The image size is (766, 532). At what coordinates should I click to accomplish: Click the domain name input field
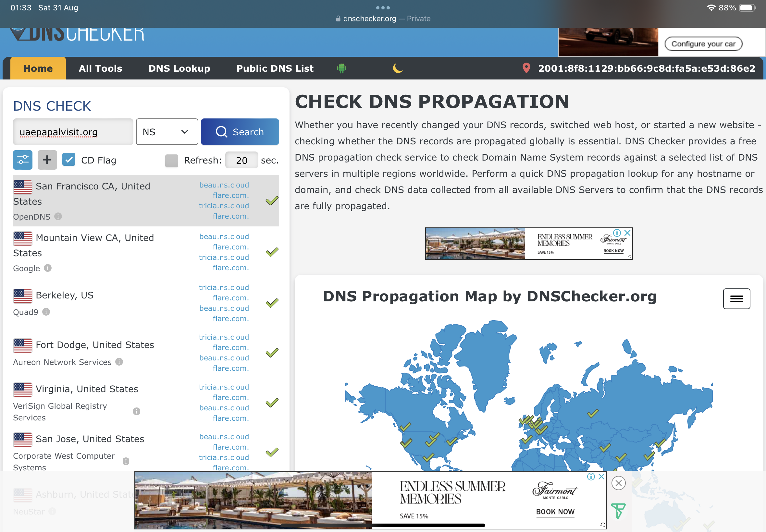pyautogui.click(x=73, y=132)
